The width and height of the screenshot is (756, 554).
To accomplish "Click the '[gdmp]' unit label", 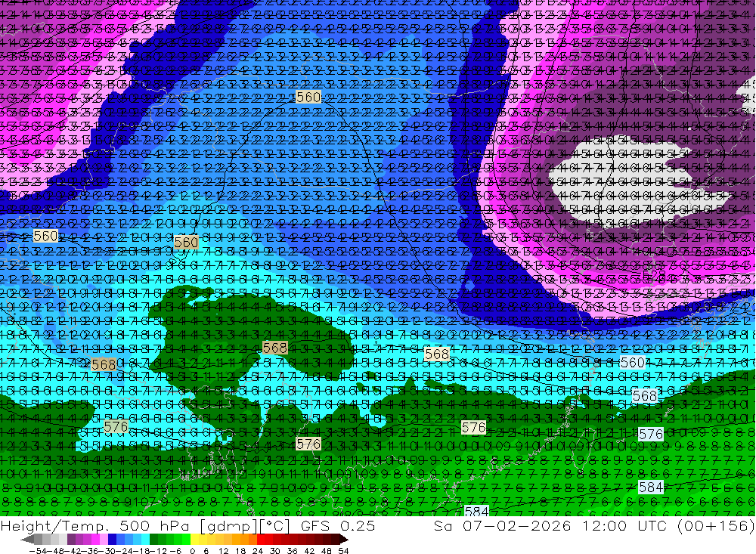I will click(227, 526).
